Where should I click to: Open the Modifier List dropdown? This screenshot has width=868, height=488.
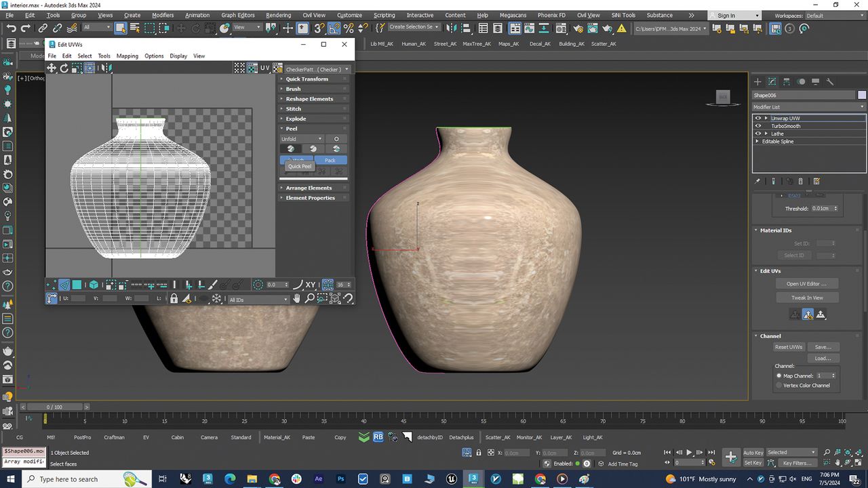[x=809, y=107]
